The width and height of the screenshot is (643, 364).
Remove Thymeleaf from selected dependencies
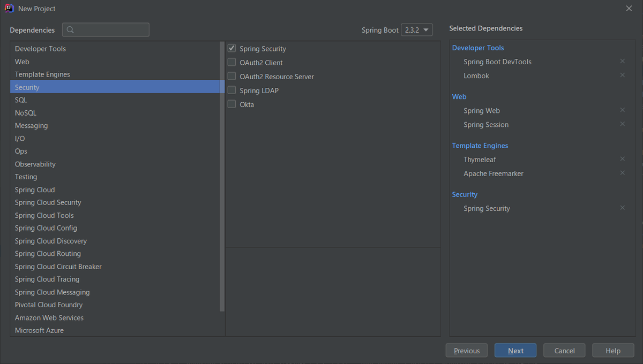pos(622,159)
